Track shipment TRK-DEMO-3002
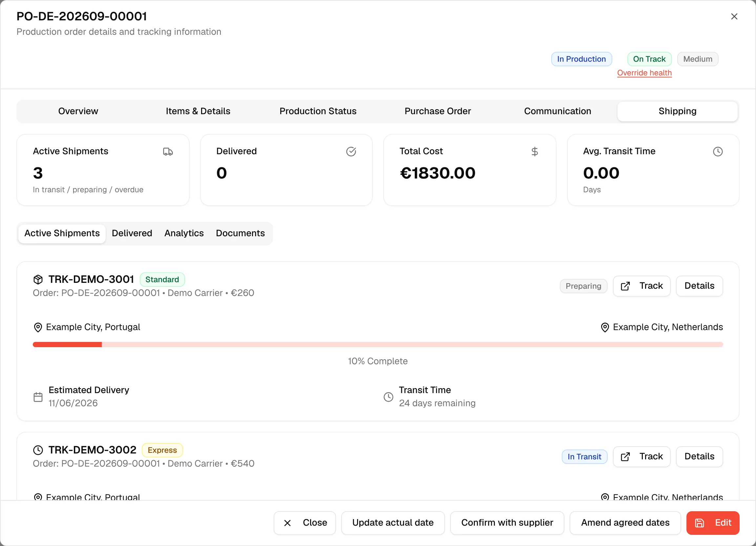The image size is (756, 546). (642, 457)
